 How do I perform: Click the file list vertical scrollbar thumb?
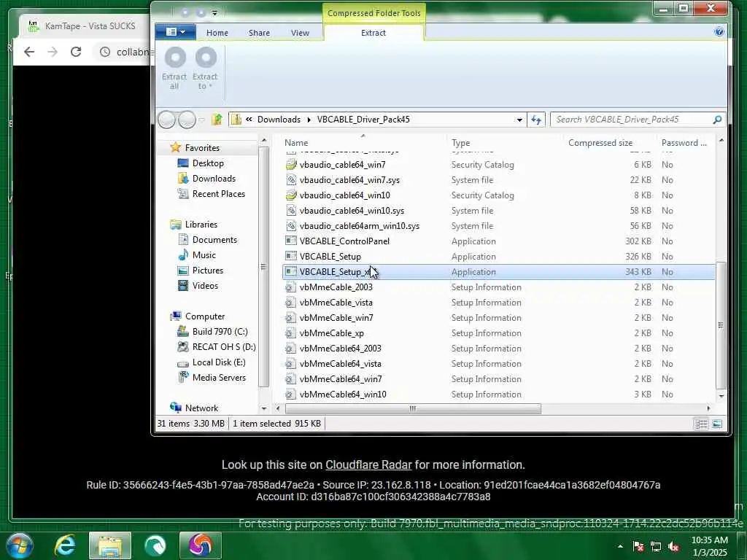point(721,325)
